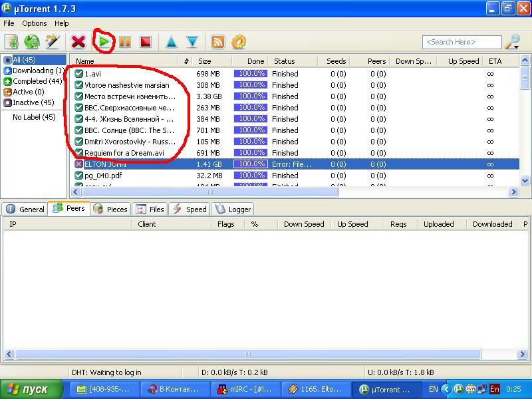Click the upload speed status bar entry
Viewport: 532px width, 399px height.
click(401, 372)
